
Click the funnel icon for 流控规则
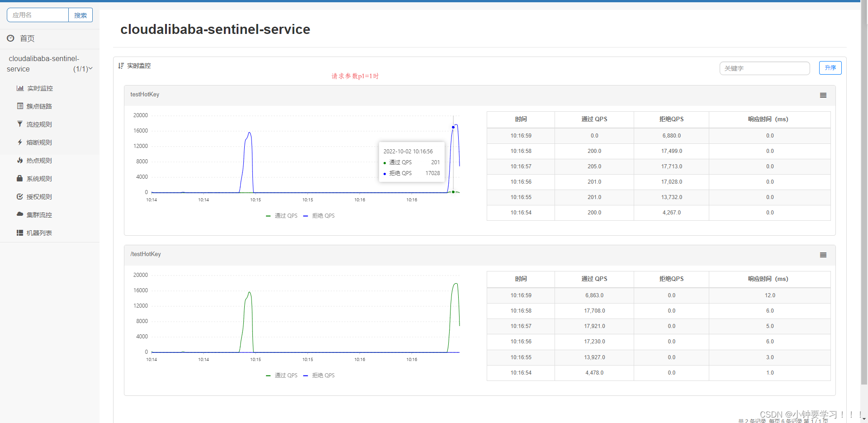pos(20,124)
